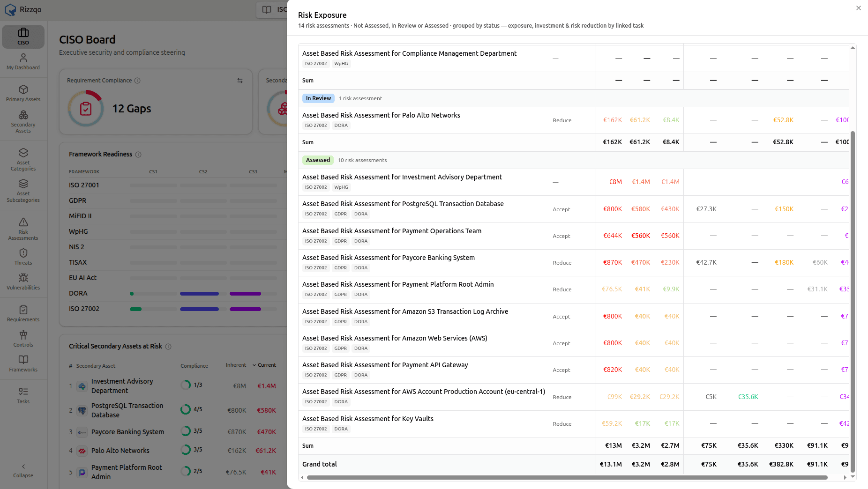
Task: Click the Rizzqo logo
Action: coord(23,9)
